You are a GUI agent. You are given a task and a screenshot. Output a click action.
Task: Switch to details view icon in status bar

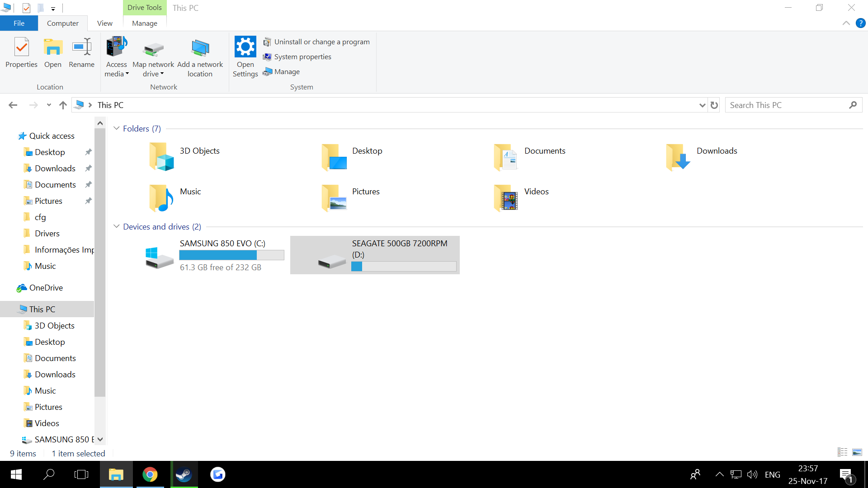point(842,452)
